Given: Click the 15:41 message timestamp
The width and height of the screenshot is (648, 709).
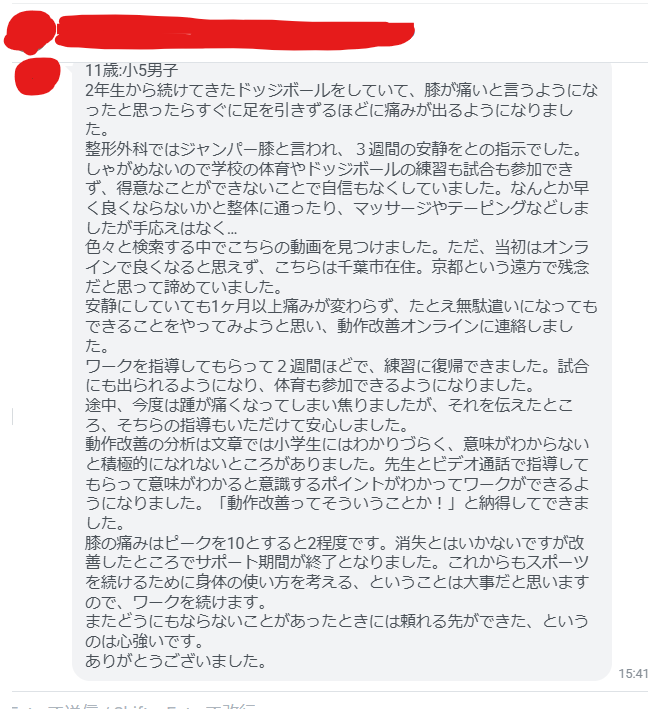Looking at the screenshot, I should (x=633, y=674).
